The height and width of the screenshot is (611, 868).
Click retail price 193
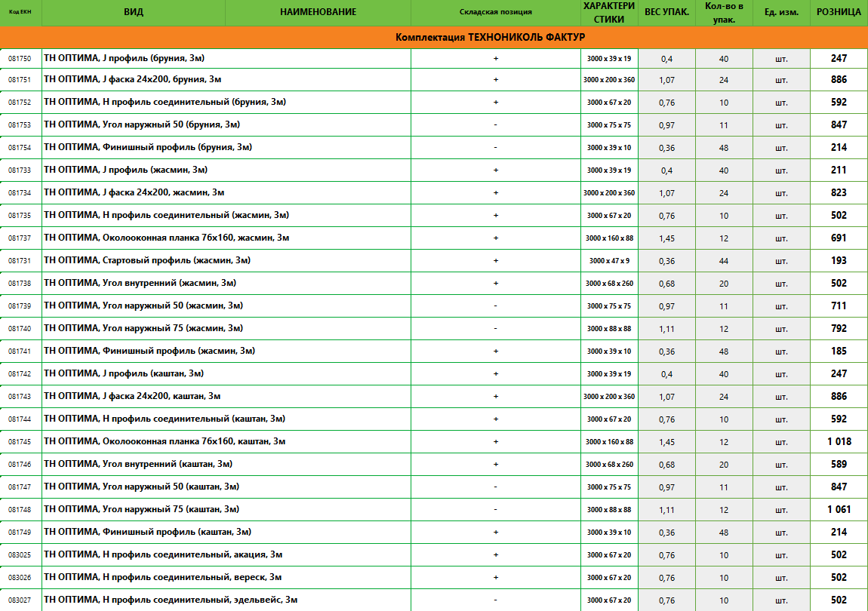[x=839, y=261]
